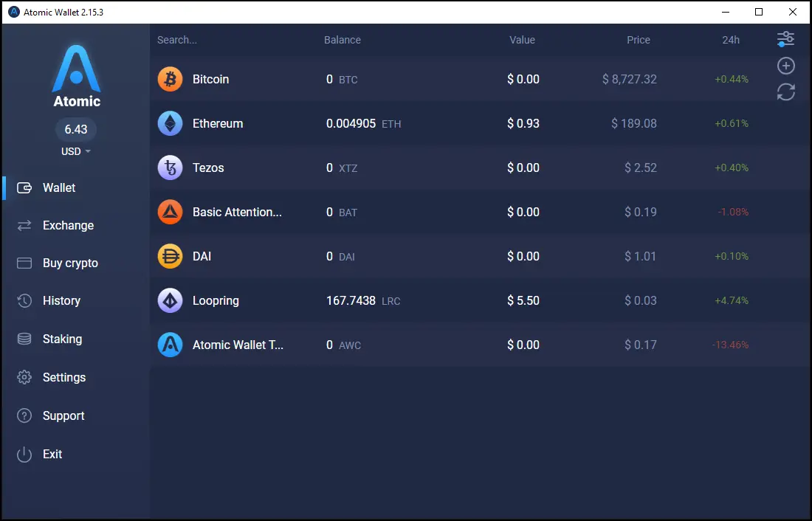Click the 0.004905 ETH balance
Viewport: 812px width, 521px height.
click(363, 123)
